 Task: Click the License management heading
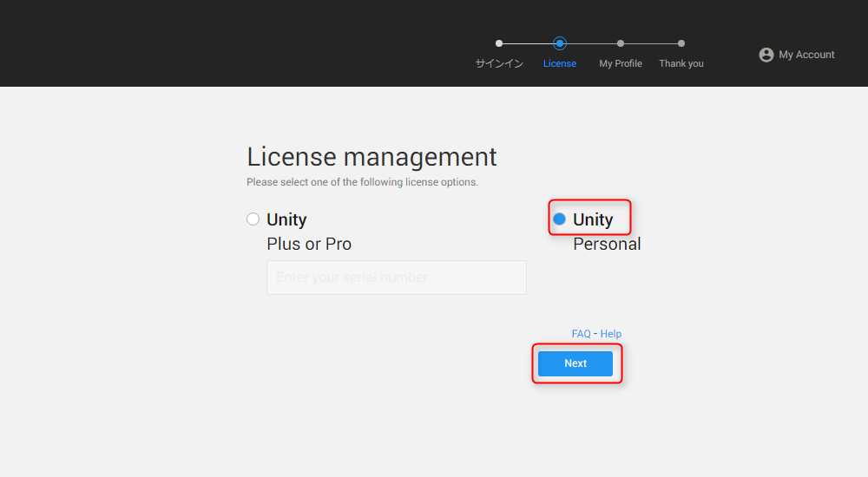372,157
